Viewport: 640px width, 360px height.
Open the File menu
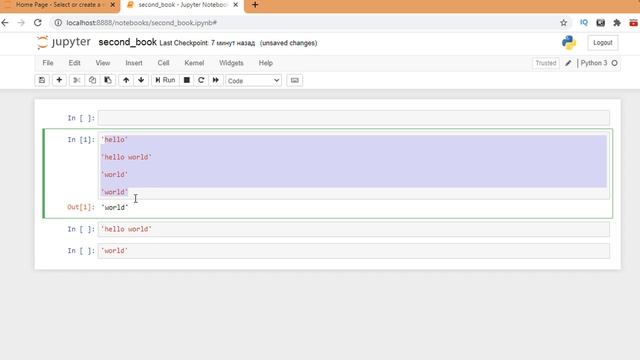[x=48, y=63]
